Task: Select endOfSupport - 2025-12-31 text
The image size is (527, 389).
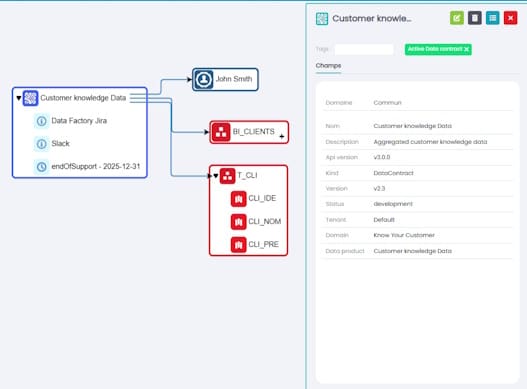Action: pyautogui.click(x=96, y=166)
